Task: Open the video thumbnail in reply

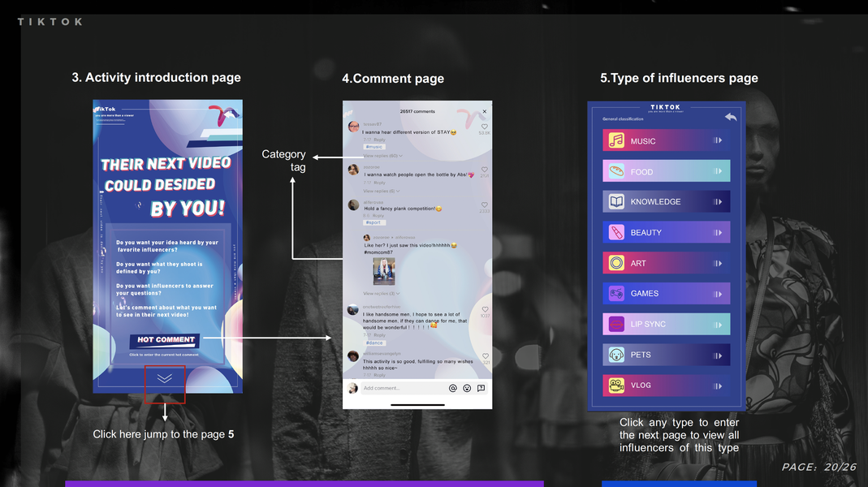Action: tap(383, 271)
